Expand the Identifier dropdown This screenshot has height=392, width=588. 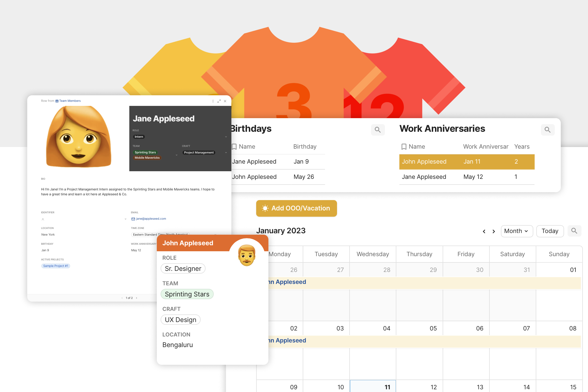(x=125, y=219)
